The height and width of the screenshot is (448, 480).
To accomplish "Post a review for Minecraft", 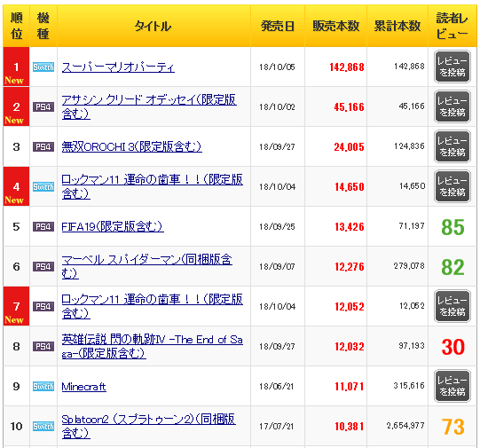I will [x=452, y=386].
